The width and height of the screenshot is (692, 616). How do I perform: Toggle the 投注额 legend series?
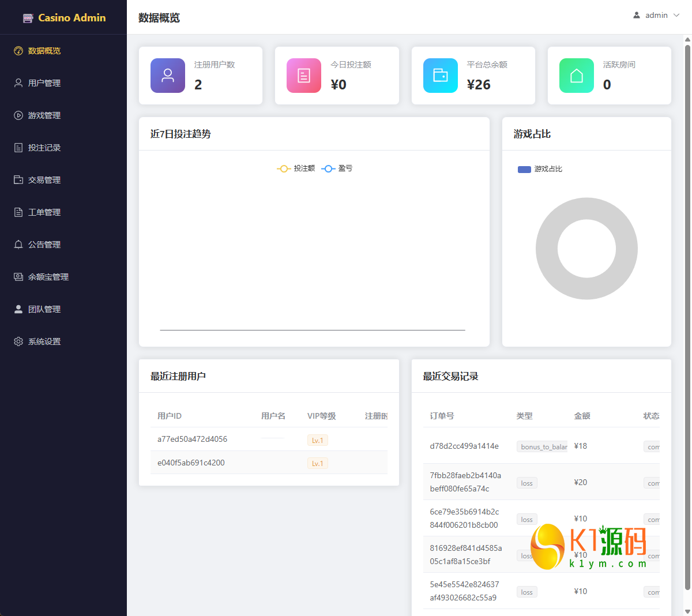(296, 168)
